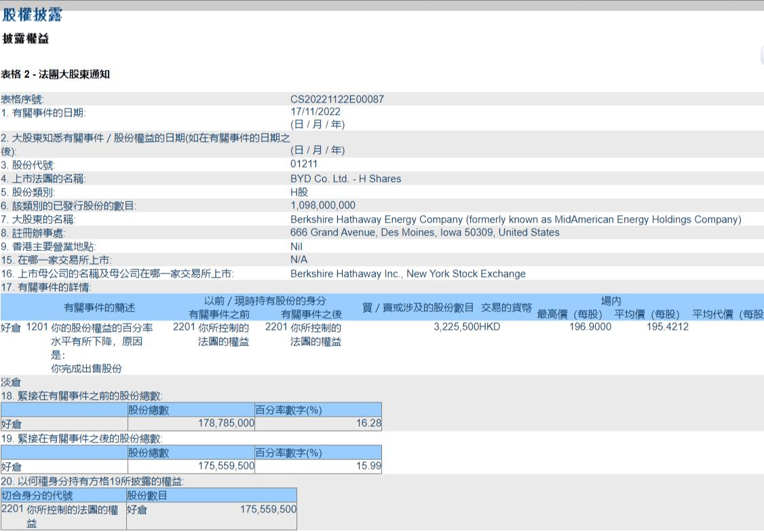
Task: Click stock code 01211
Action: (304, 164)
